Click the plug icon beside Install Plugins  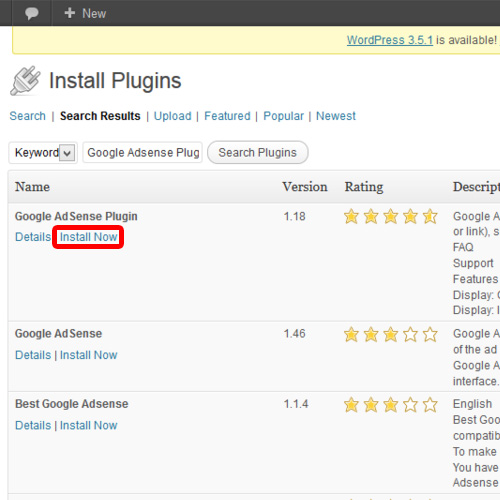point(25,80)
